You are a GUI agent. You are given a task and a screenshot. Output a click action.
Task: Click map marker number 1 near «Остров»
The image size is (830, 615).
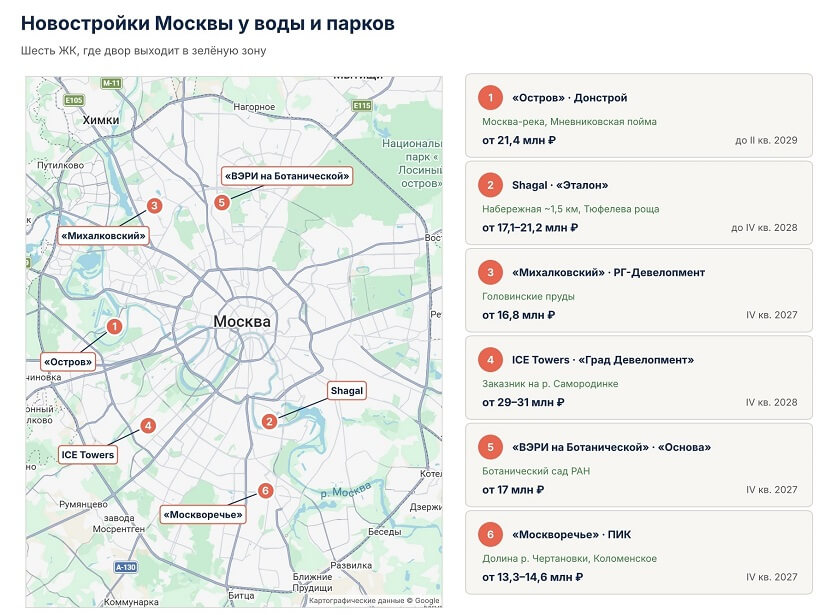pyautogui.click(x=114, y=327)
